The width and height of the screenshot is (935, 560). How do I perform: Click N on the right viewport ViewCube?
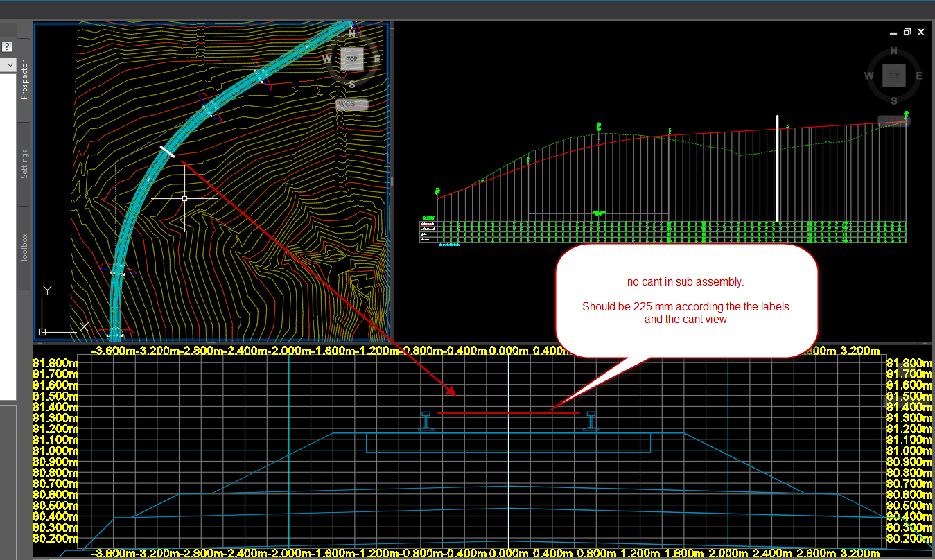click(893, 51)
